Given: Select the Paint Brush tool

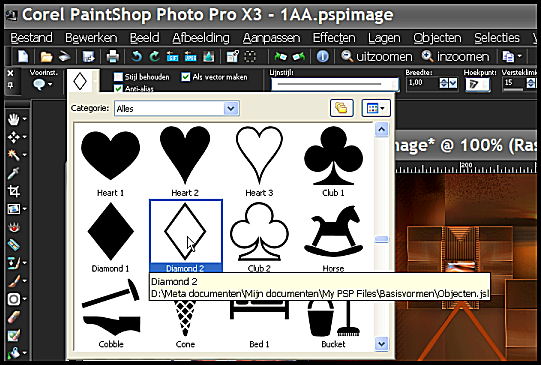Looking at the screenshot, I should [x=13, y=281].
